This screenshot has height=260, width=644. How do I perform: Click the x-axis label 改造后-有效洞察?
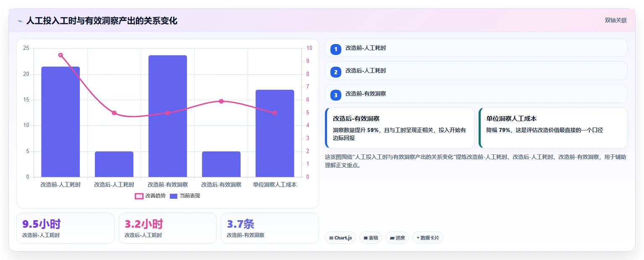(221, 185)
